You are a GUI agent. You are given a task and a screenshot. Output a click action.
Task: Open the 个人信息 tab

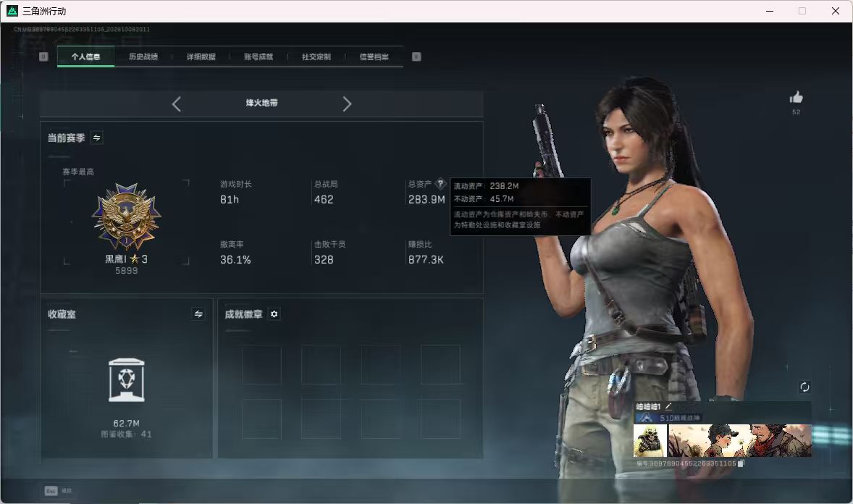tap(85, 56)
